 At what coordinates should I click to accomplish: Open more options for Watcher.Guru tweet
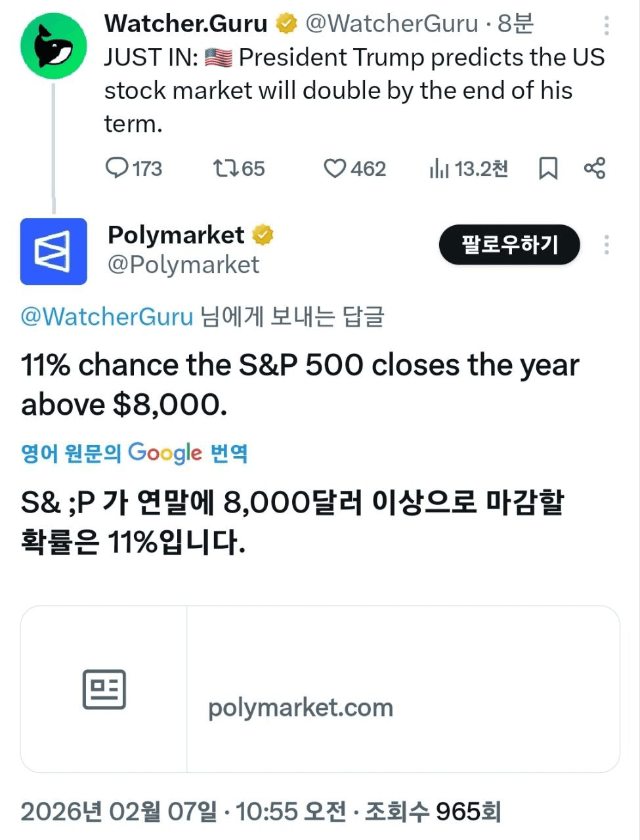(607, 25)
